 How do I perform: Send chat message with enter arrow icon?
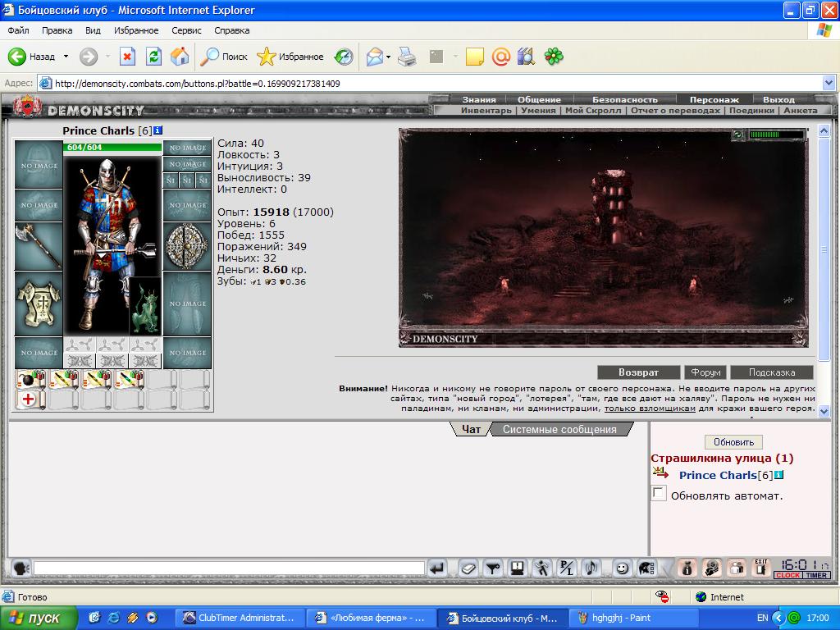click(438, 568)
